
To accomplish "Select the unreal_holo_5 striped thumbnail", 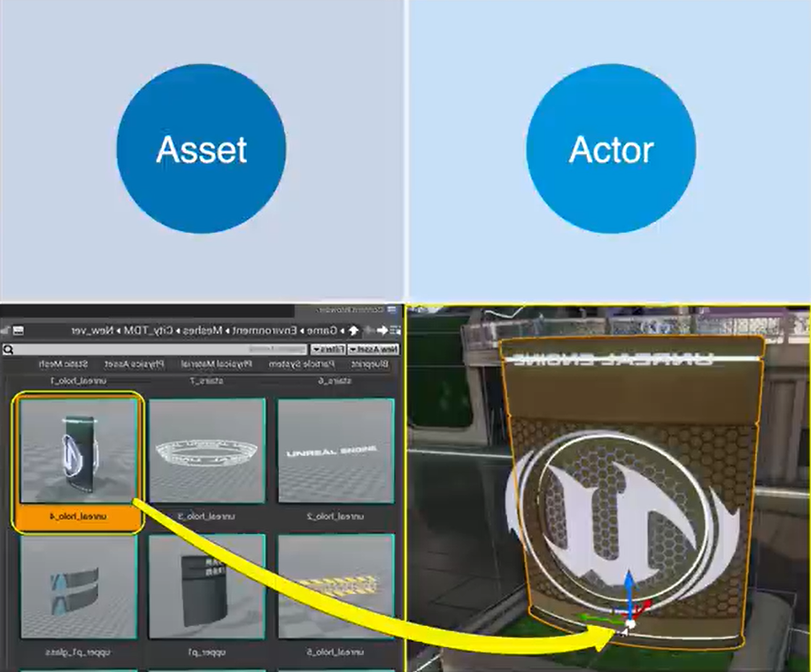I will coord(336,587).
